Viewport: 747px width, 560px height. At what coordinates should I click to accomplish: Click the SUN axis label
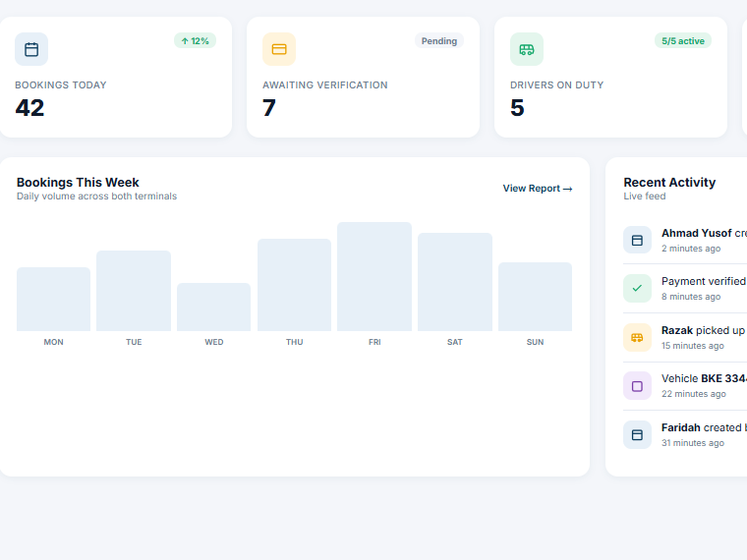(535, 342)
